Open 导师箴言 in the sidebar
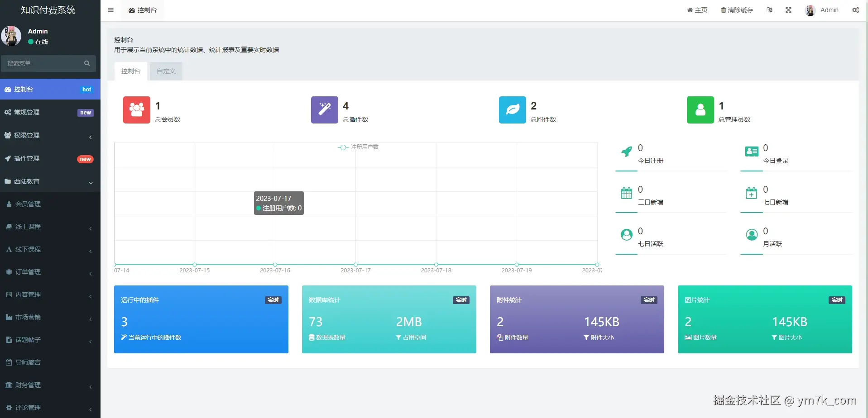The image size is (868, 418). [50, 362]
